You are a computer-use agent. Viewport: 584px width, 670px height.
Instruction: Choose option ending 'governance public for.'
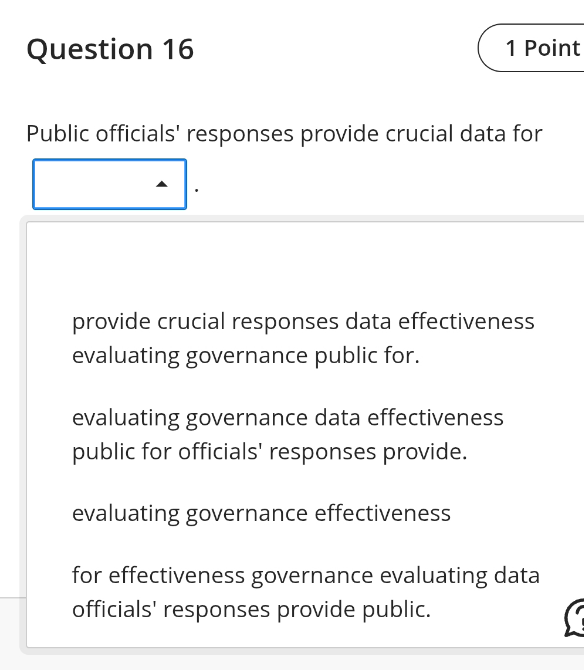click(303, 338)
